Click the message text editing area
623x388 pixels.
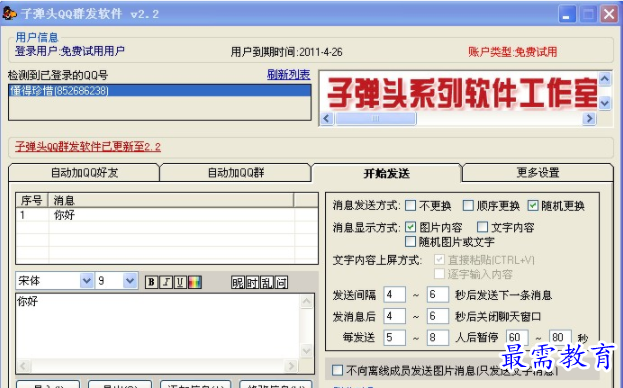[x=158, y=326]
